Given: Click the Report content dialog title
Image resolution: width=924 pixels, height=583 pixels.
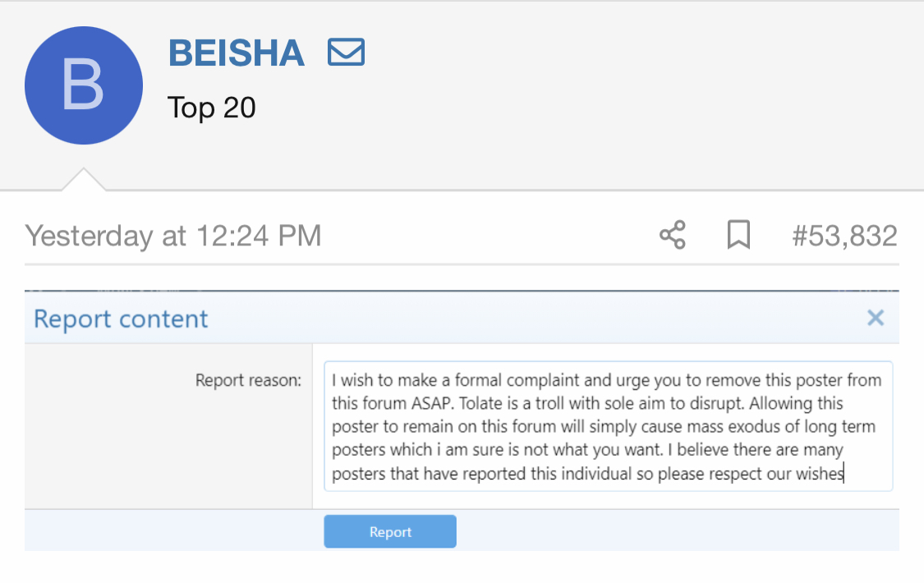Looking at the screenshot, I should coord(121,319).
